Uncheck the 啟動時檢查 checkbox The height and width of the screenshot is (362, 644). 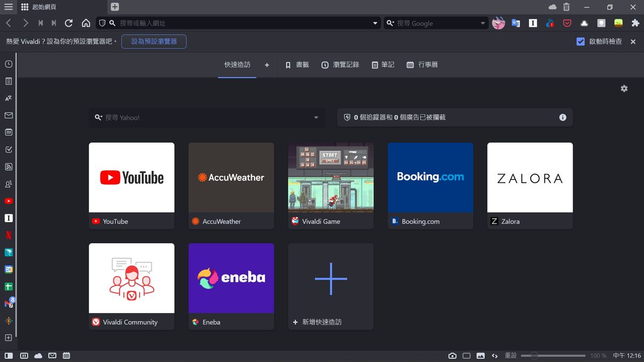point(580,41)
